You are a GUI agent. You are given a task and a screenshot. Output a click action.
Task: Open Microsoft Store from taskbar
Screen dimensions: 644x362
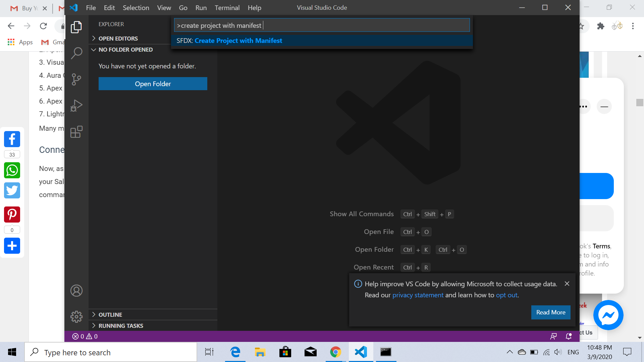pos(285,352)
